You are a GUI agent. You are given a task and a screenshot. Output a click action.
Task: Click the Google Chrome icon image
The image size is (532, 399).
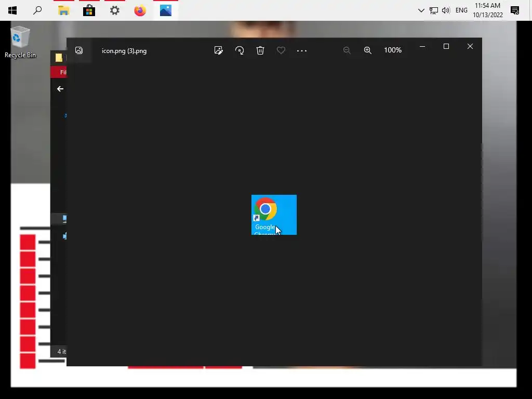[274, 215]
